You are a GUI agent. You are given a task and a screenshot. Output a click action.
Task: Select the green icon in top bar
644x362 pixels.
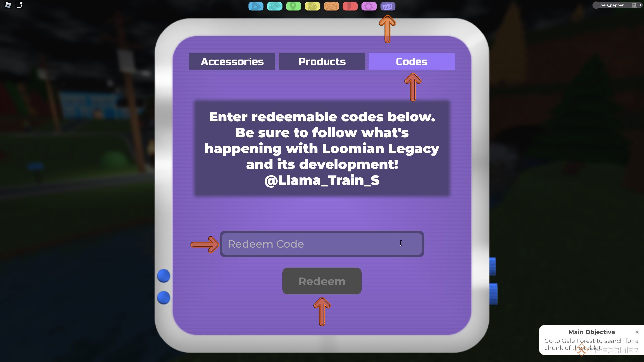tap(293, 6)
